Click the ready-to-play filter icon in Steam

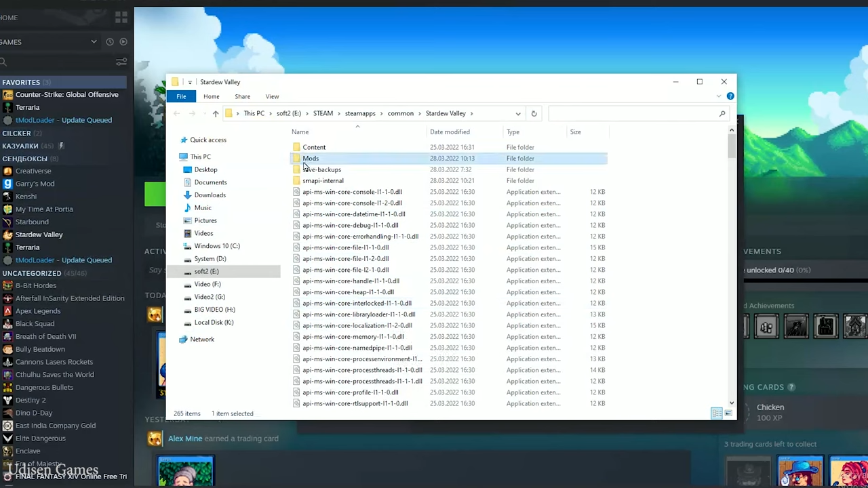(123, 42)
